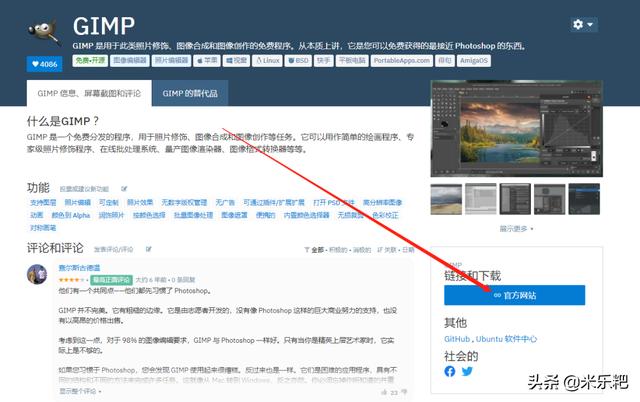The width and height of the screenshot is (640, 402).
Task: Filter reviews by 全部
Action: tap(318, 250)
